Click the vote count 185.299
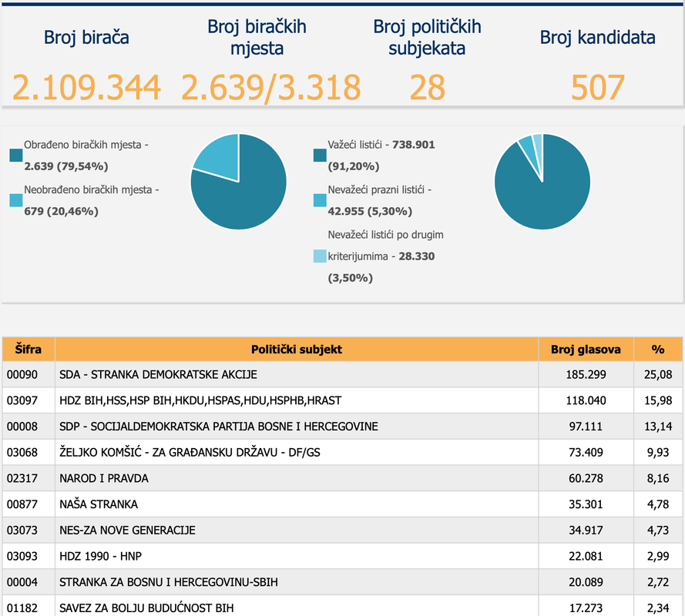Viewport: 685px width, 616px height. pyautogui.click(x=586, y=374)
